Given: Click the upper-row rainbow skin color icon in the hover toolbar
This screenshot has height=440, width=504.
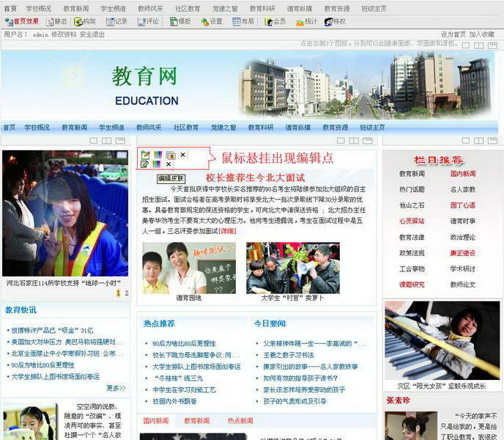Looking at the screenshot, I should [158, 155].
